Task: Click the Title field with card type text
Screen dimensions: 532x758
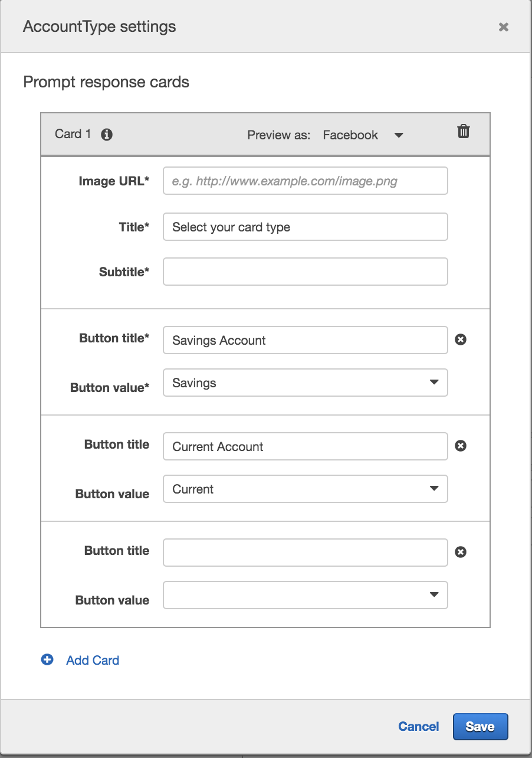Action: (x=306, y=227)
